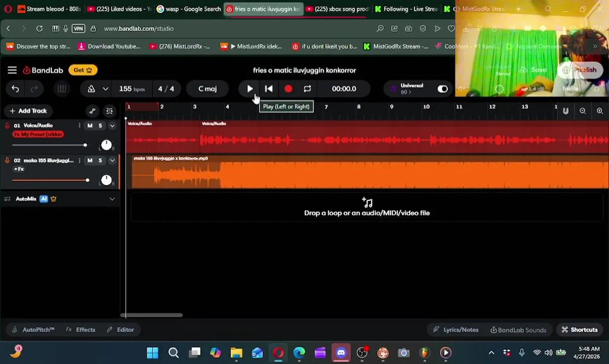Show hidden system tray icons chevron

pyautogui.click(x=491, y=353)
